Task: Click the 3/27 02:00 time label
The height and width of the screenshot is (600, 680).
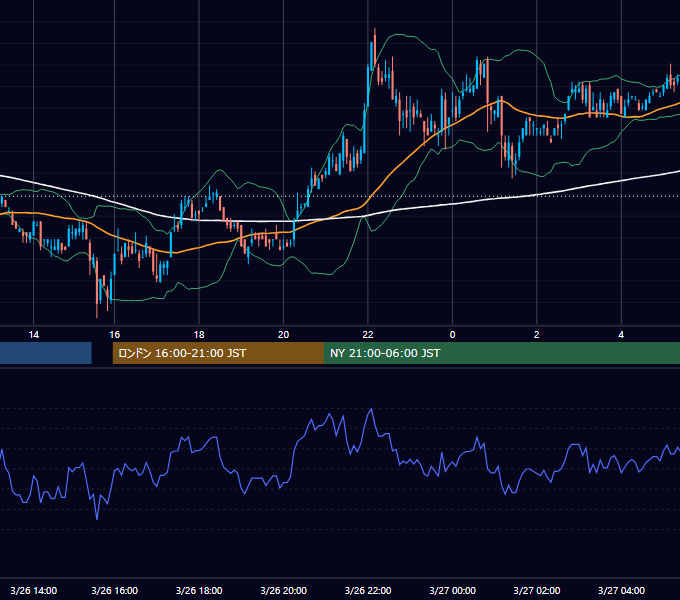Action: (536, 590)
